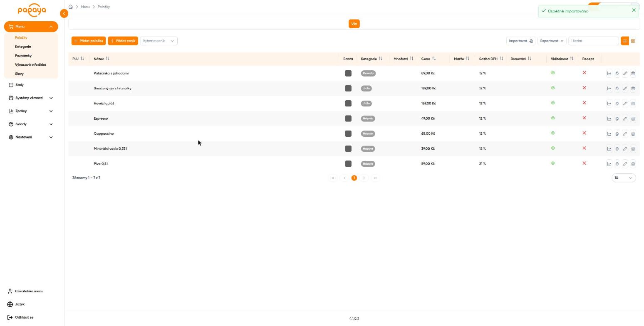Open the rows-per-page dropdown showing 10
Viewport: 644px width, 326px height.
pos(624,178)
